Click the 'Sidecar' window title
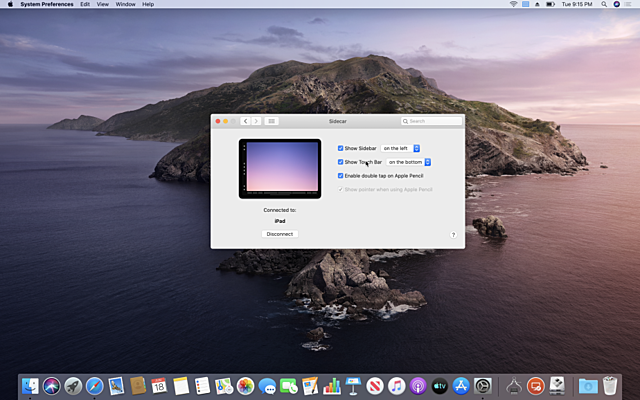This screenshot has height=400, width=640. point(338,121)
